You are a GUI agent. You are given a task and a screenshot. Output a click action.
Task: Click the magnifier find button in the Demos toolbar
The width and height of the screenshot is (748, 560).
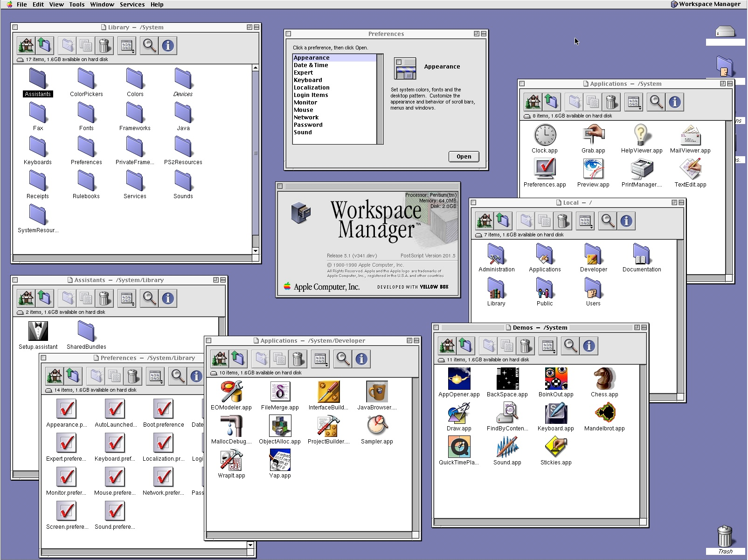pos(570,346)
